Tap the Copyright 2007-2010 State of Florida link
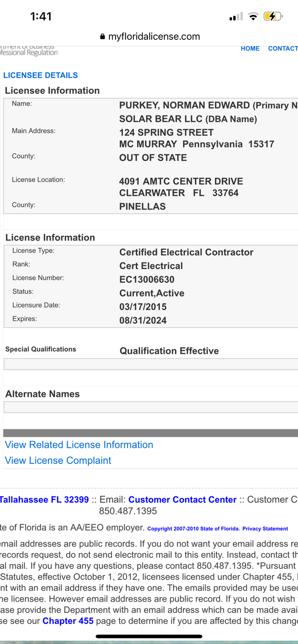 click(x=193, y=529)
